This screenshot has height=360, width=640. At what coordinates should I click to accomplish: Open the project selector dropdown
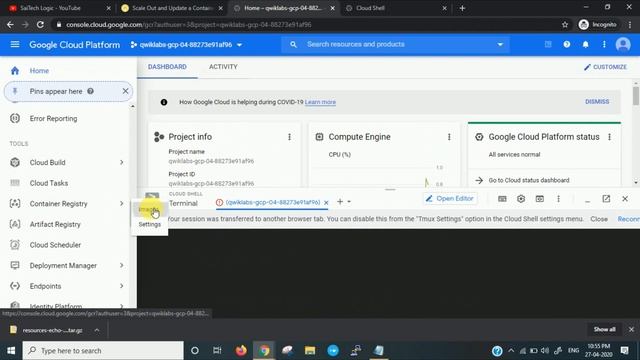(x=186, y=44)
